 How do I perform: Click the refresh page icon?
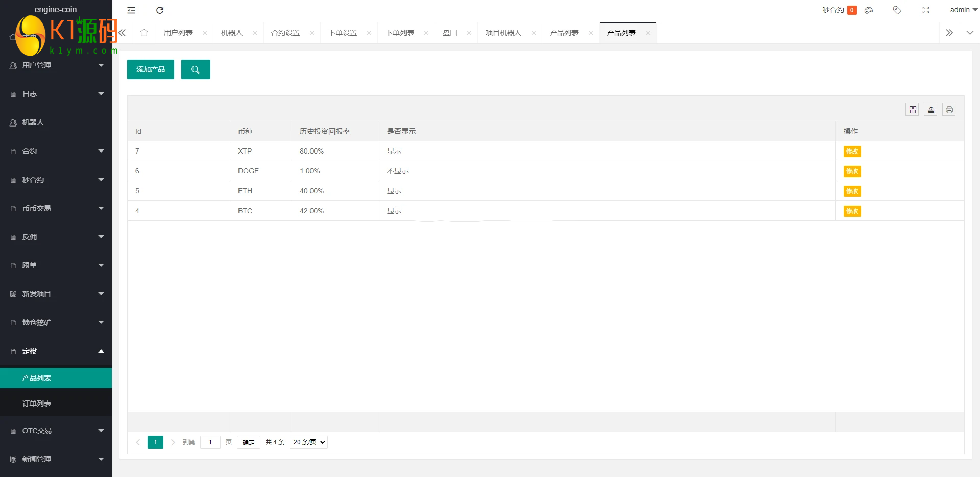coord(160,10)
